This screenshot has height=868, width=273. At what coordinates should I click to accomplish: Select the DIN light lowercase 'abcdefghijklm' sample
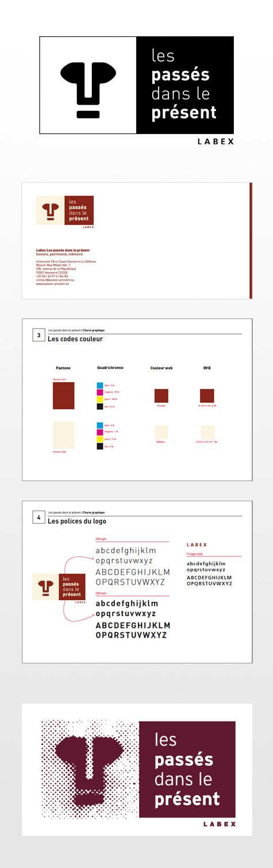coord(125,551)
